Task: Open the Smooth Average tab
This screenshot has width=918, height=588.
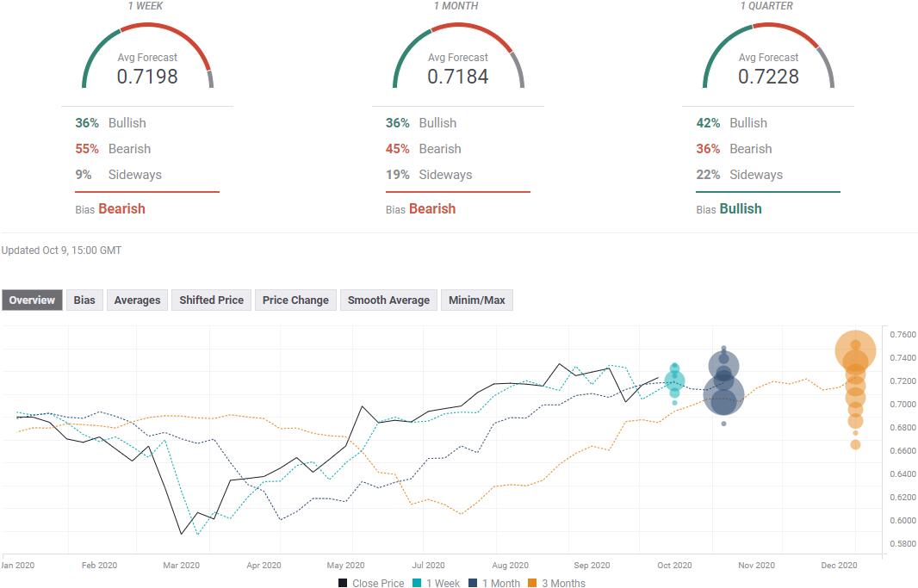Action: [x=388, y=300]
